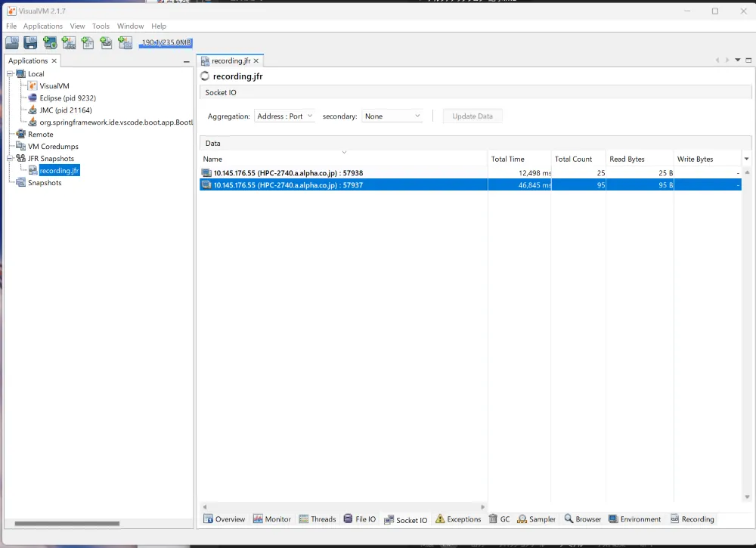Viewport: 756px width, 548px height.
Task: Sort by the Name column header
Action: [344, 159]
